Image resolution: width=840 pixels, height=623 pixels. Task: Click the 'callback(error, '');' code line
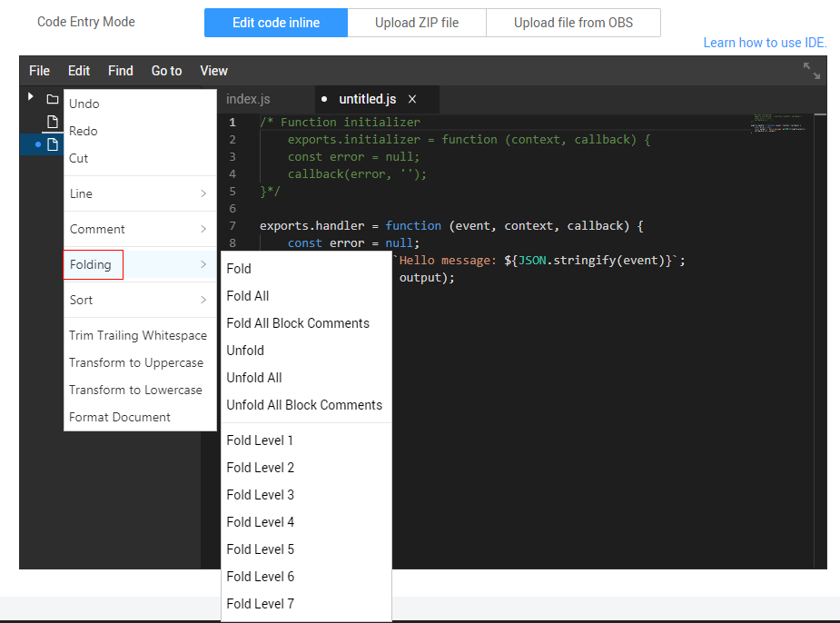(x=357, y=174)
